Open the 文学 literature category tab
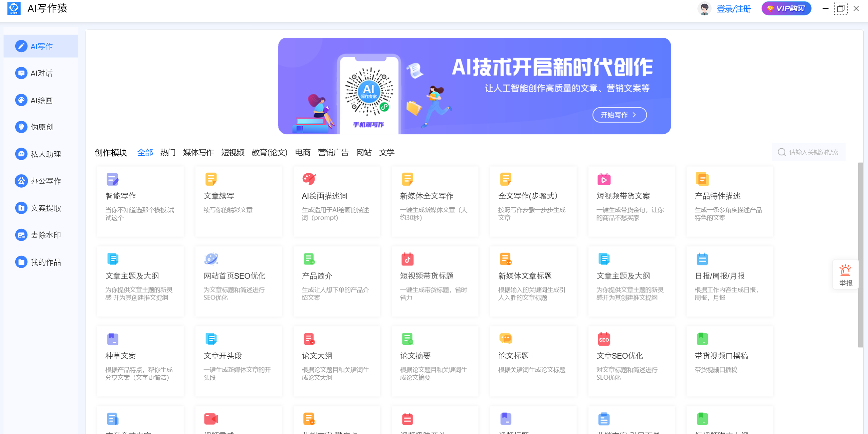This screenshot has width=868, height=434. point(387,152)
